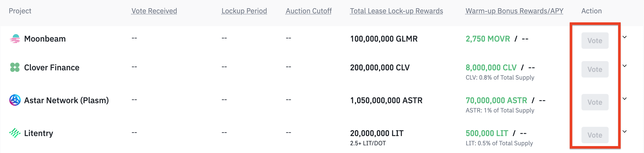Click the Clover Finance clover icon
Image resolution: width=644 pixels, height=153 pixels.
click(x=15, y=68)
